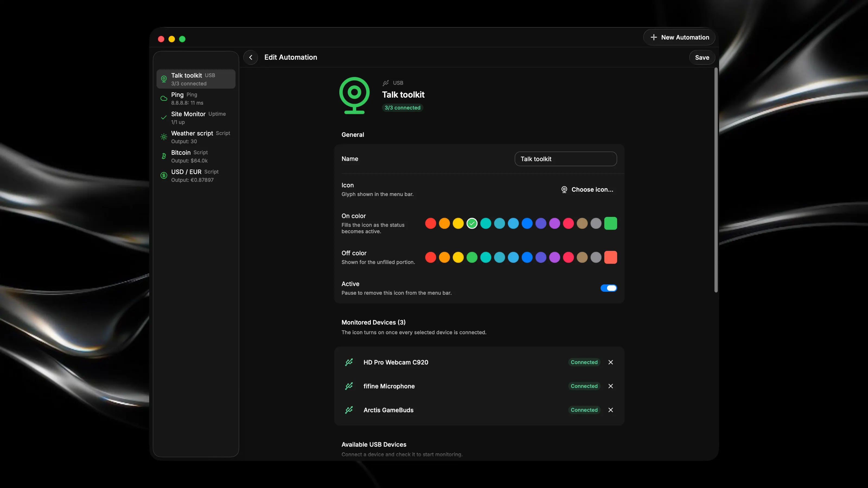The image size is (868, 488).
Task: Click the plug icon beside fifine Microphone
Action: tap(349, 386)
